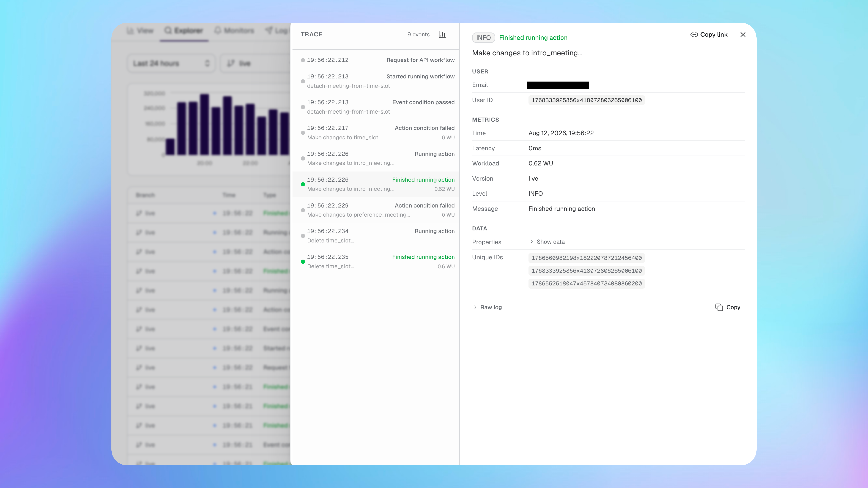This screenshot has height=488, width=868.
Task: Select Action condition failed time_slot event
Action: (376, 133)
